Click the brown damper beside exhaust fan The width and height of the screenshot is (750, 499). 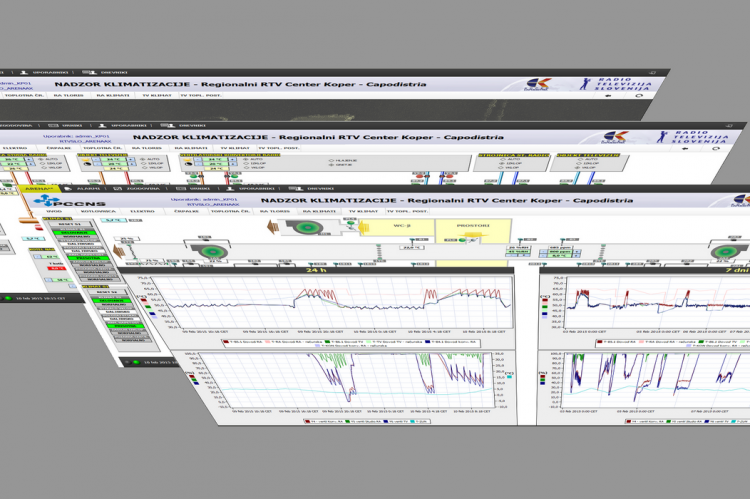coord(271,226)
